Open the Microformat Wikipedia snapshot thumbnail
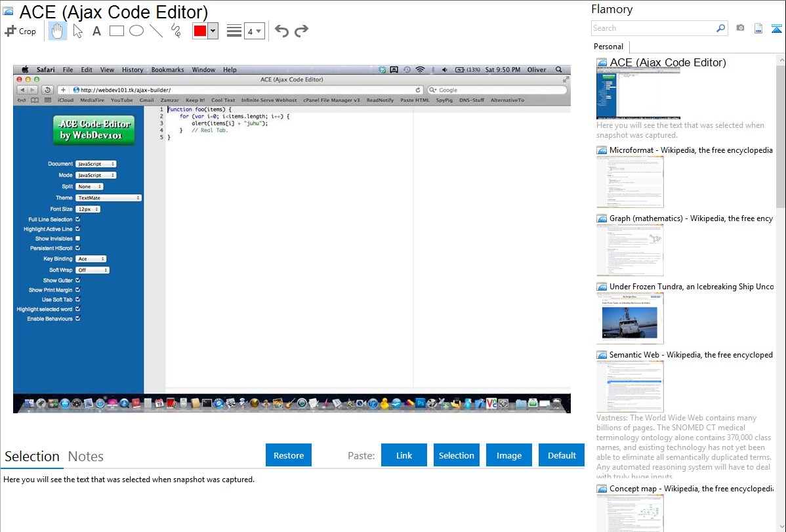Viewport: 786px width, 532px height. pos(630,182)
